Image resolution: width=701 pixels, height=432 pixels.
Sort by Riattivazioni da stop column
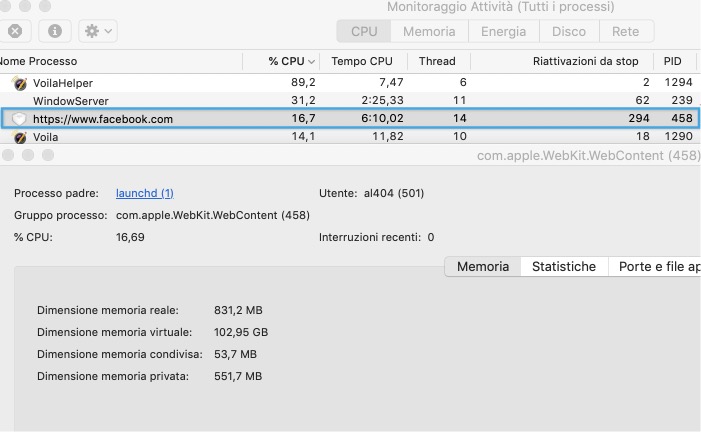562,61
